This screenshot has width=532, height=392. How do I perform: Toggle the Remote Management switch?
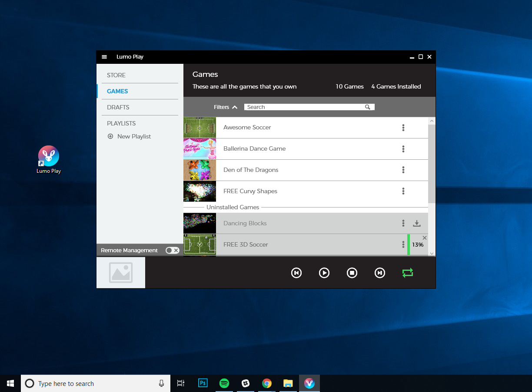coord(172,250)
